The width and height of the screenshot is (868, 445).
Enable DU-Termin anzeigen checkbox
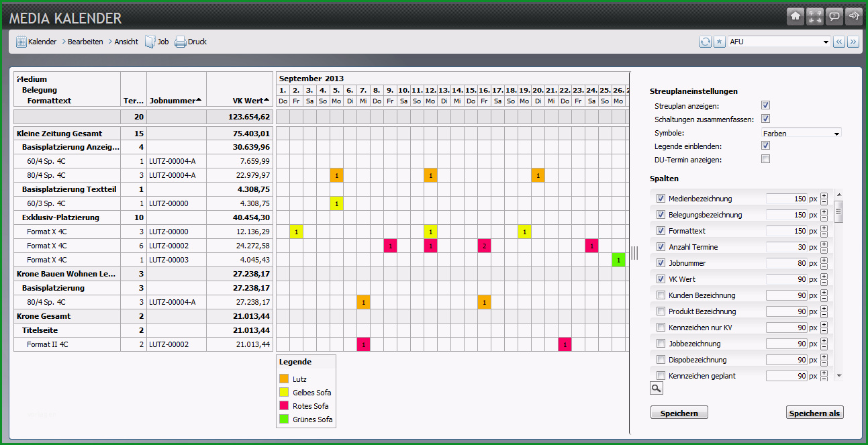(x=765, y=159)
